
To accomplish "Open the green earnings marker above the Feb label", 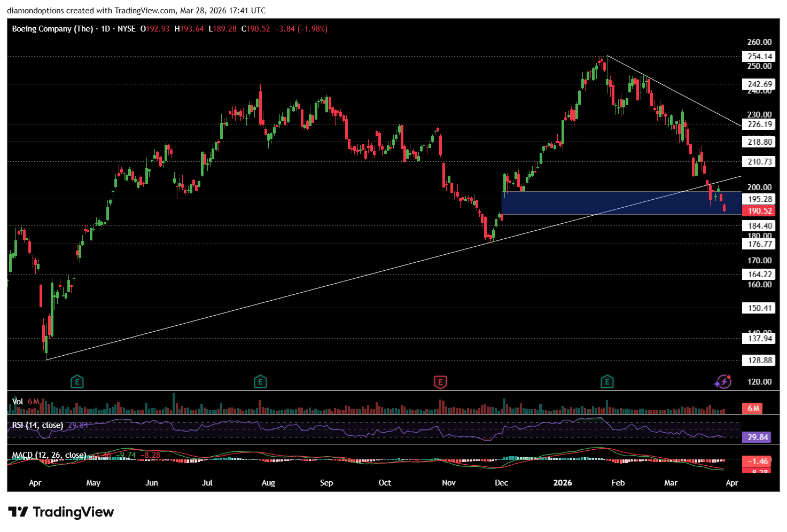I will click(607, 382).
